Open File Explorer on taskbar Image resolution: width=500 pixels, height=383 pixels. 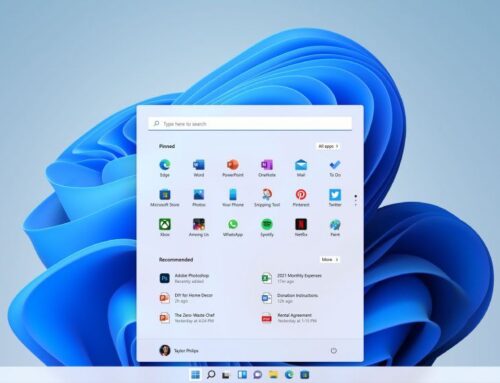click(x=273, y=375)
